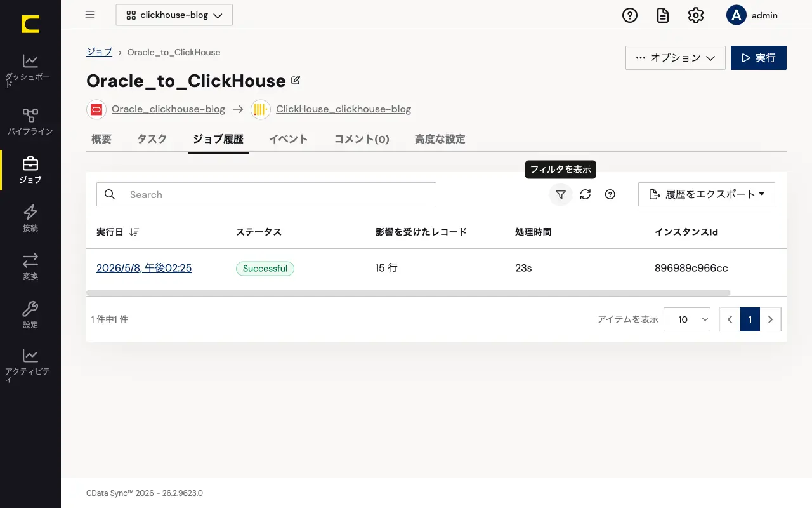Click the horizontal table scrollbar

click(409, 293)
